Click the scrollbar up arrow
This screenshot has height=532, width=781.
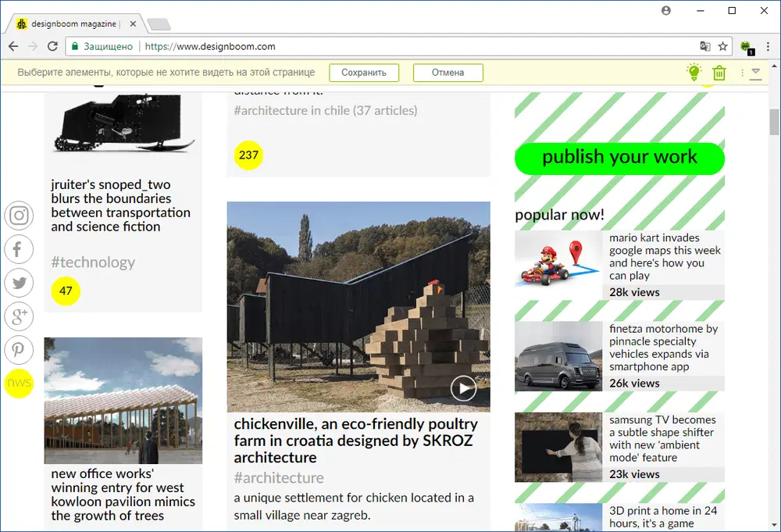click(774, 66)
